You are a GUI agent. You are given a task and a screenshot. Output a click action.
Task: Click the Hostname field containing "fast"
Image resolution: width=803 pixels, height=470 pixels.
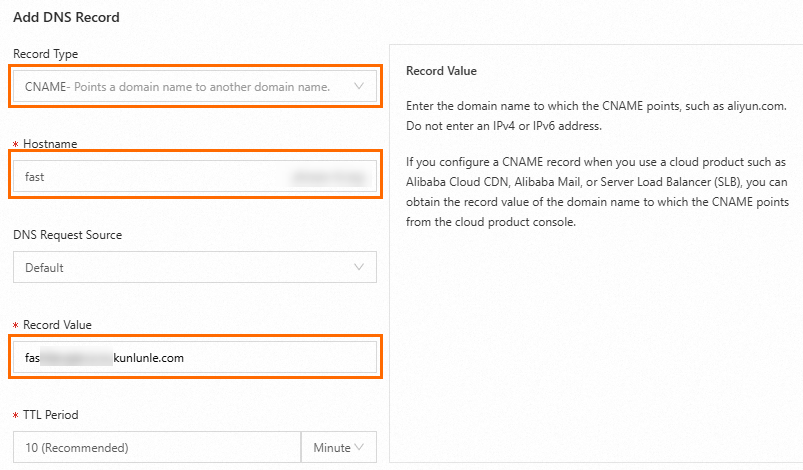pos(150,177)
